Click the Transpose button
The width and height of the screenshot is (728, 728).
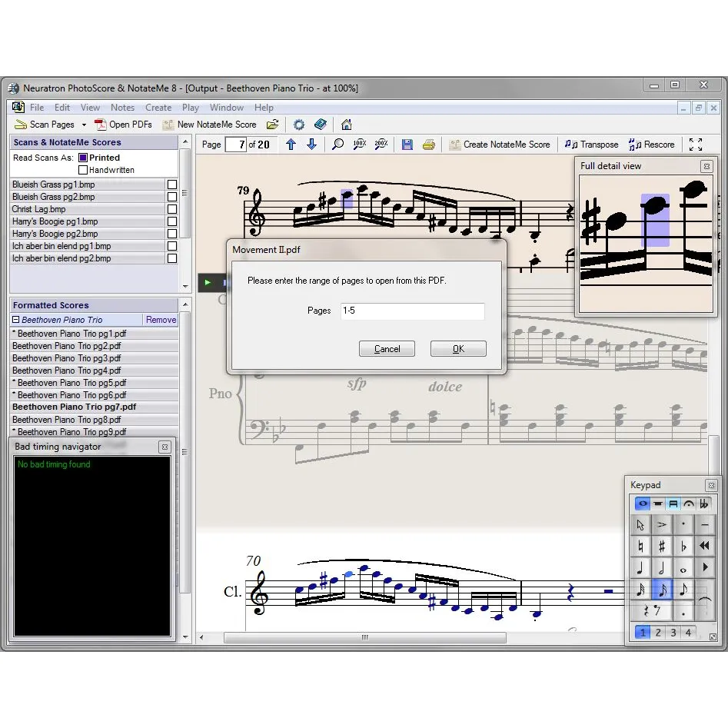pyautogui.click(x=591, y=145)
